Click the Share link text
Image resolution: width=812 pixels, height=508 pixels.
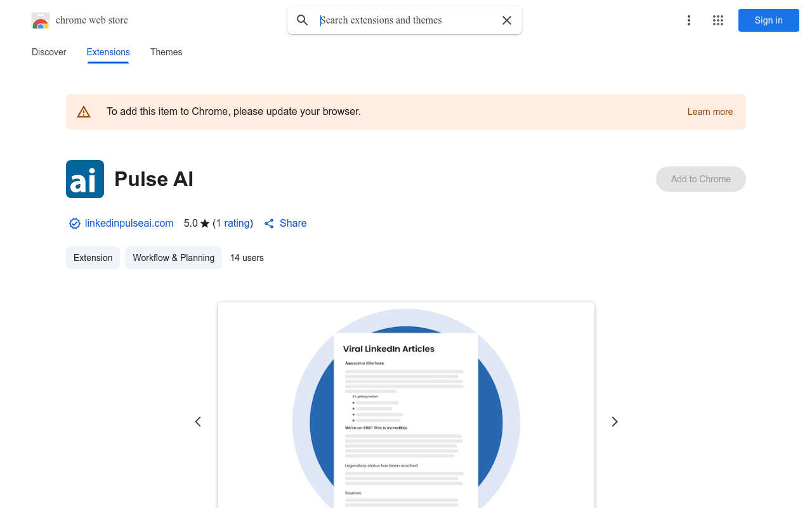293,224
